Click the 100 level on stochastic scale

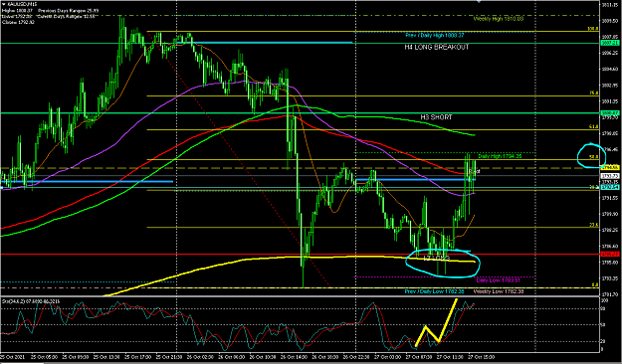(604, 300)
